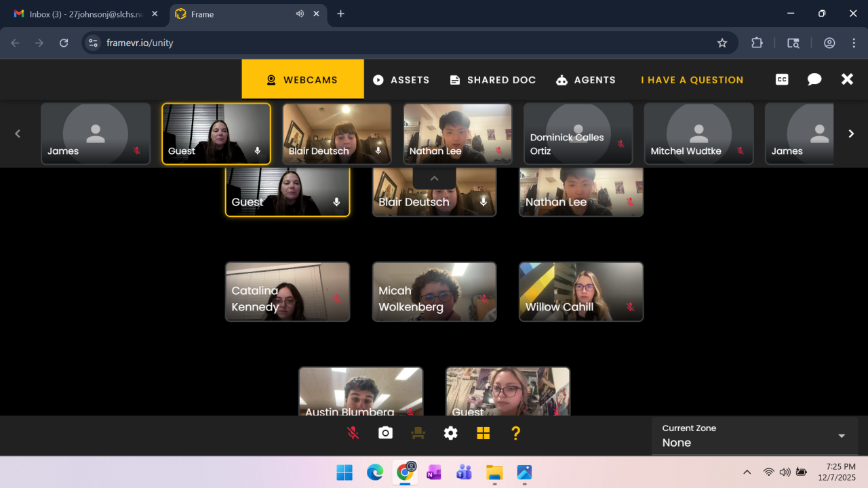Select Mitchel Wudtke's webcam tile
Image resolution: width=868 pixels, height=488 pixels.
click(x=698, y=134)
